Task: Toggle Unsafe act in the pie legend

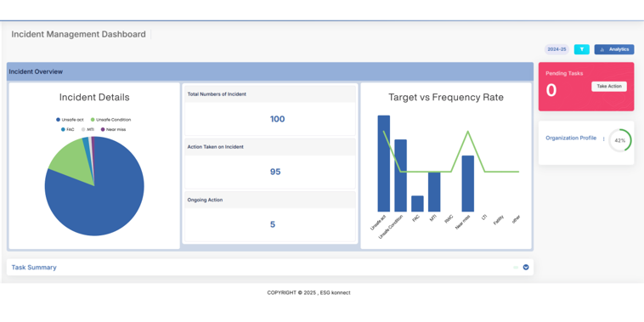Action: [70, 120]
